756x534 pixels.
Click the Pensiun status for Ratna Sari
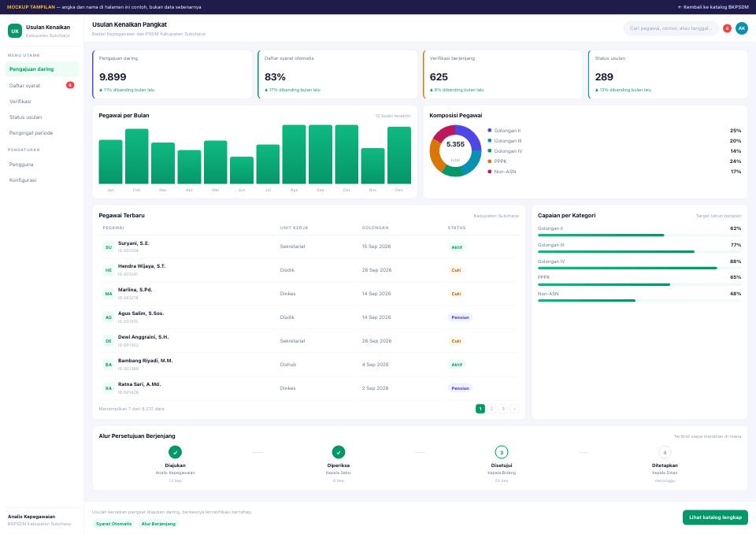(x=460, y=388)
